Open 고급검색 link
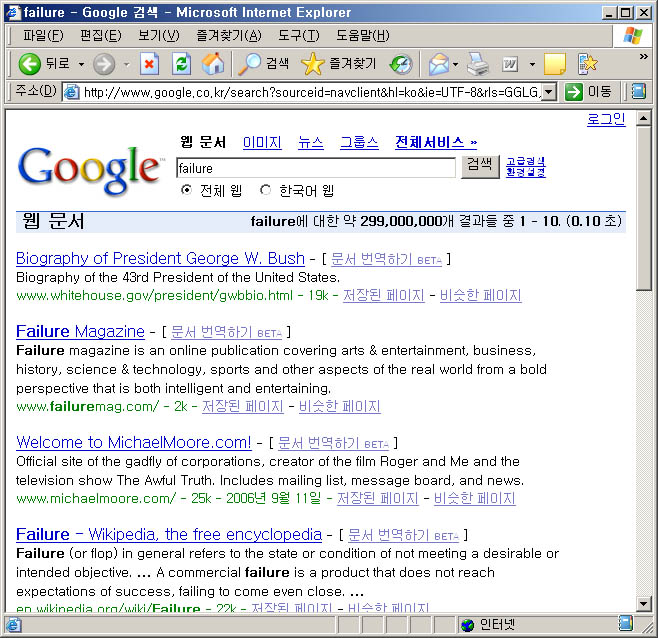Viewport: 658px width, 638px height. pyautogui.click(x=525, y=161)
